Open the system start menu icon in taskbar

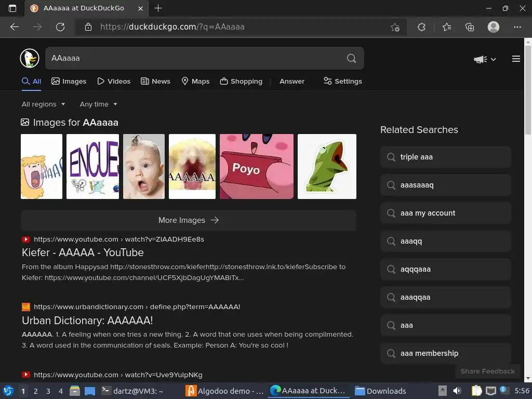tap(8, 391)
